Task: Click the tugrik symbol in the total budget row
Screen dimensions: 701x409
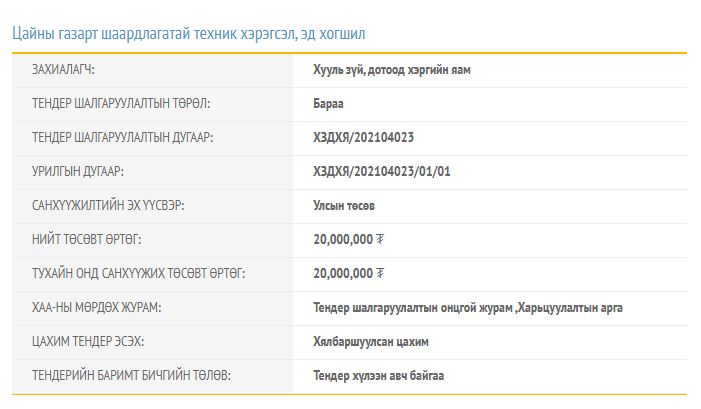Action: point(380,239)
